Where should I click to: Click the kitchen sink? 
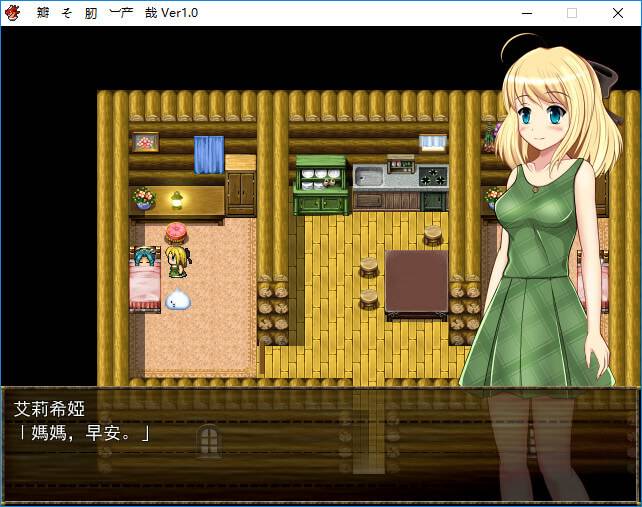pyautogui.click(x=368, y=177)
